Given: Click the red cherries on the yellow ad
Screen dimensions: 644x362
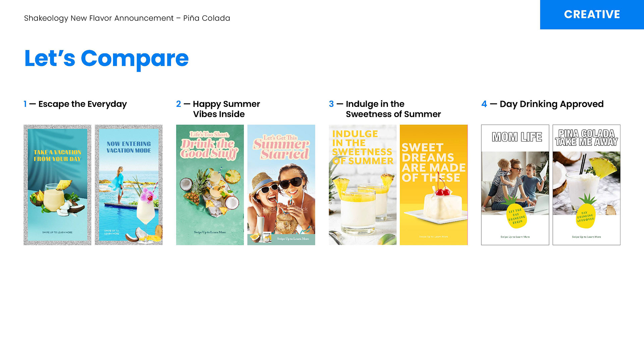Looking at the screenshot, I should [x=442, y=191].
